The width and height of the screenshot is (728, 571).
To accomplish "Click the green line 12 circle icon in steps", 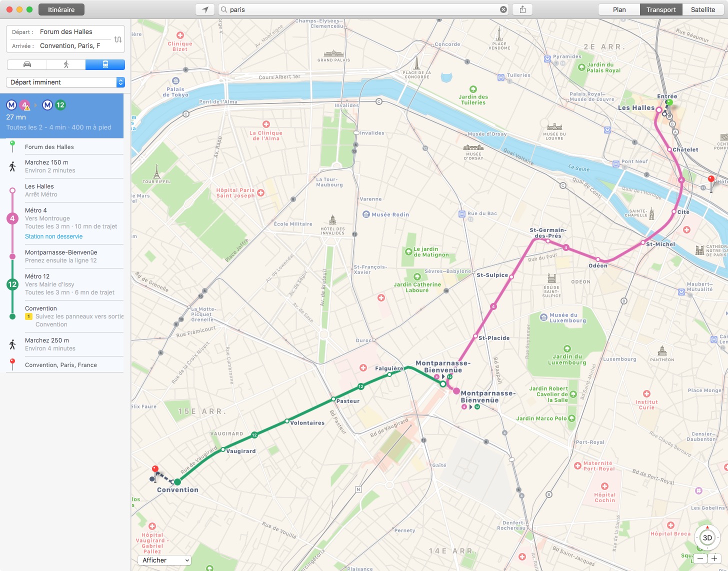I will [x=12, y=284].
